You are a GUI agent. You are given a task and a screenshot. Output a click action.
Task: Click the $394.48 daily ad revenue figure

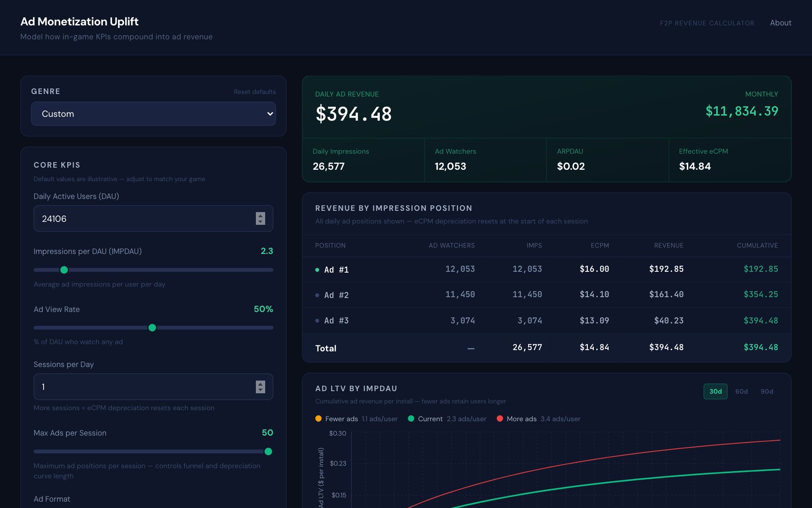tap(354, 114)
